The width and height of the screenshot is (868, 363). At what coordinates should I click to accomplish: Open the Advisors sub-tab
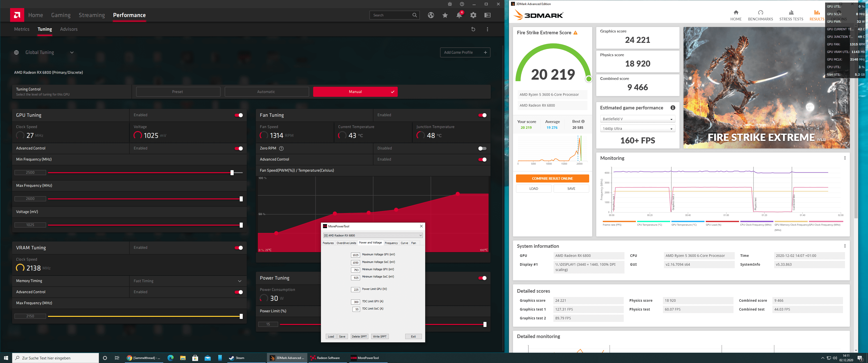click(69, 29)
